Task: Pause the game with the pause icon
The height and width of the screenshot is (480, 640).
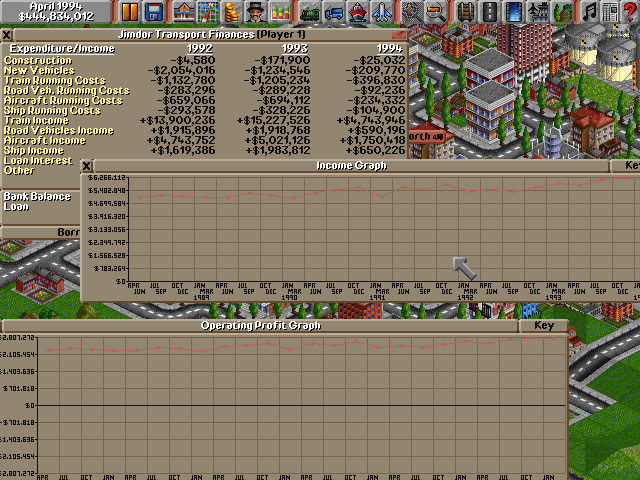Action: tap(130, 12)
